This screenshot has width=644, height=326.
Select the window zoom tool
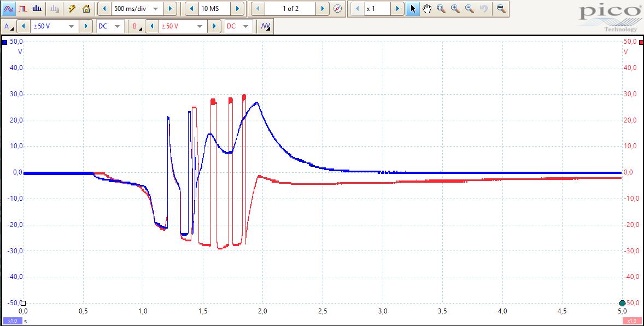tap(441, 8)
